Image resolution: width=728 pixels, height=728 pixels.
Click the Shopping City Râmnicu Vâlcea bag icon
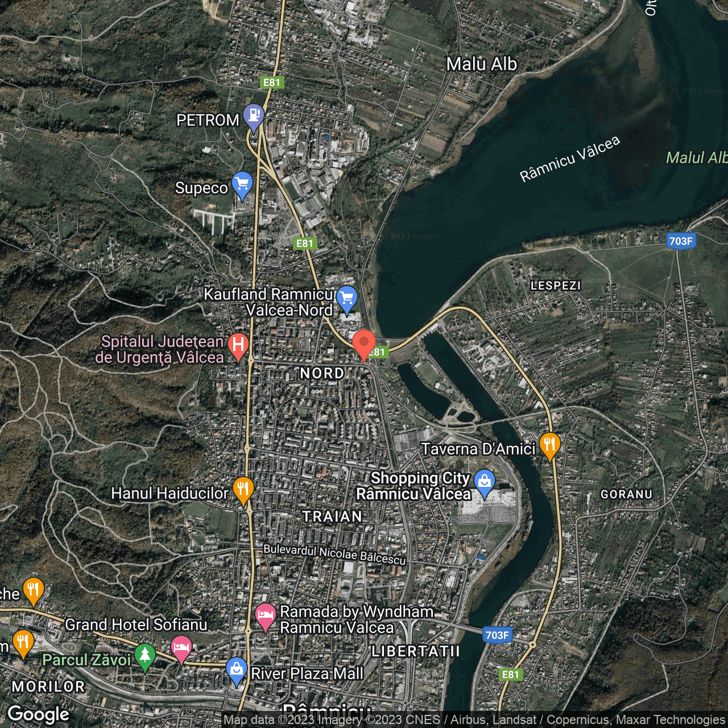[x=484, y=481]
